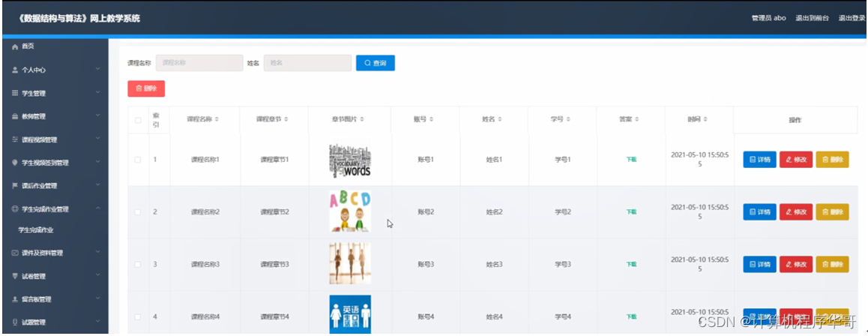Sort by 姓名 column arrows
This screenshot has height=336, width=868.
[x=500, y=119]
